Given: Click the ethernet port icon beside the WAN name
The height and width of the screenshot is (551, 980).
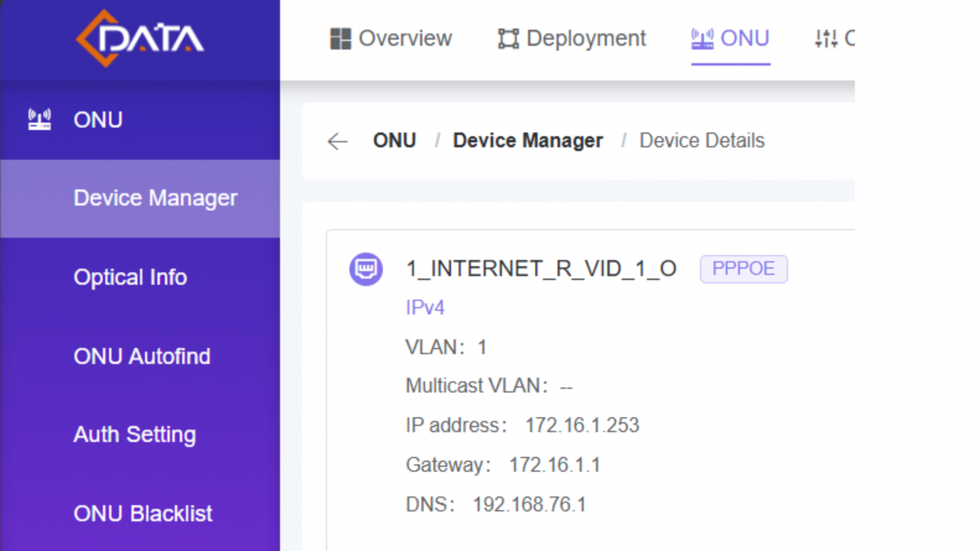Looking at the screenshot, I should pyautogui.click(x=366, y=268).
